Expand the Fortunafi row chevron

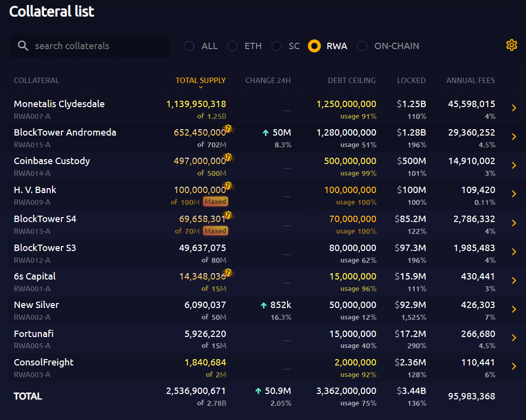(x=514, y=338)
